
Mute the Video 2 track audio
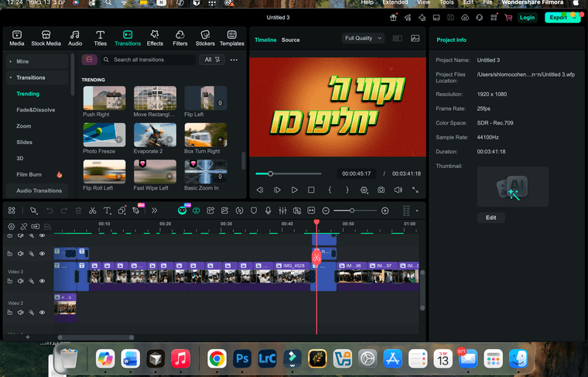21,313
